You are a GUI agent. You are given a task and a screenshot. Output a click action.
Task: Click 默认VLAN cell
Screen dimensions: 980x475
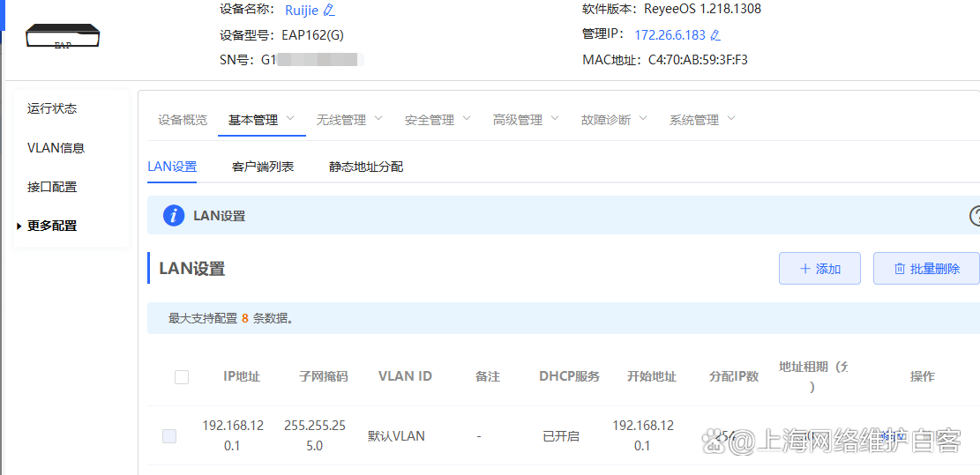point(396,436)
